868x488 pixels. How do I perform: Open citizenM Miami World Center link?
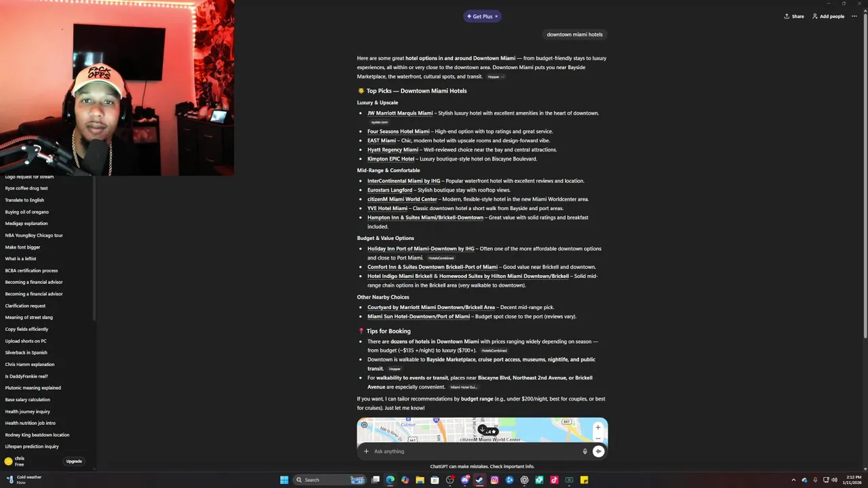point(402,199)
